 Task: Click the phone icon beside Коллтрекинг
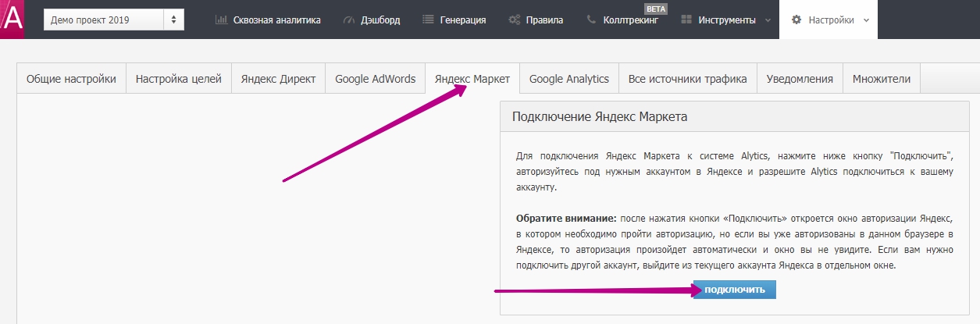(x=592, y=20)
